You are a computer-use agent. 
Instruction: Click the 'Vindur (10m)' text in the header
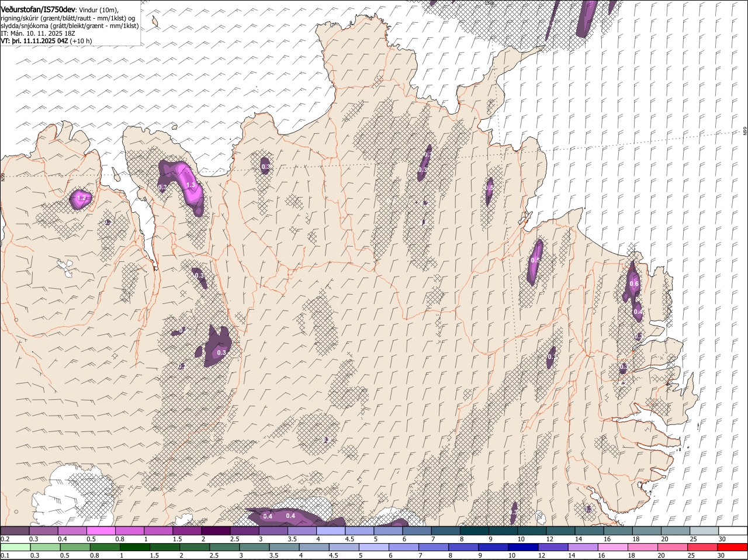tap(98, 11)
